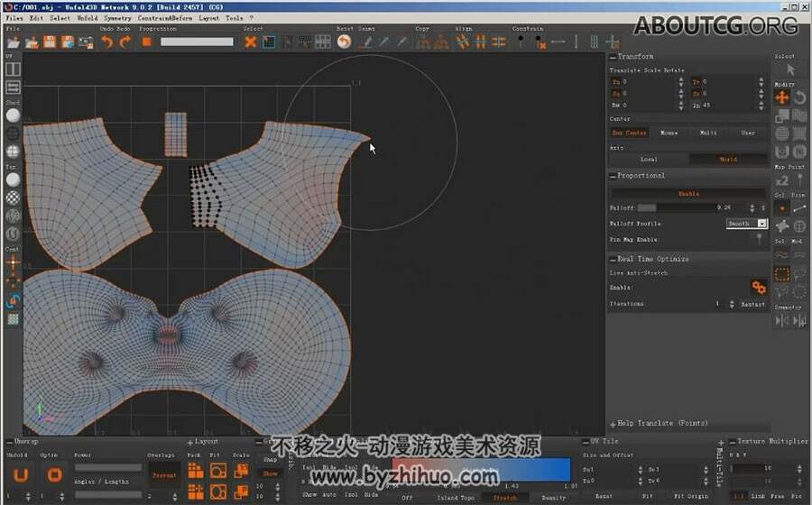
Task: Click the Unfold U icon
Action: (x=21, y=475)
